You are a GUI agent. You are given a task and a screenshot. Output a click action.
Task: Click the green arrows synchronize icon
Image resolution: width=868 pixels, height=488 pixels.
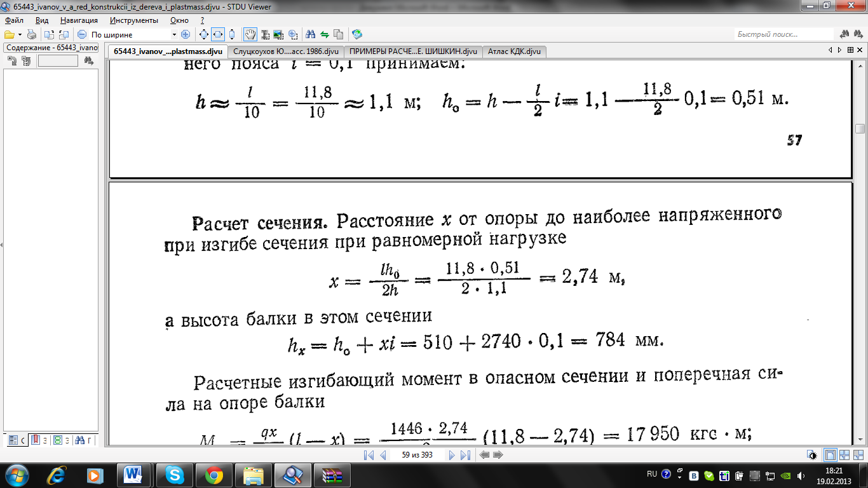point(324,34)
